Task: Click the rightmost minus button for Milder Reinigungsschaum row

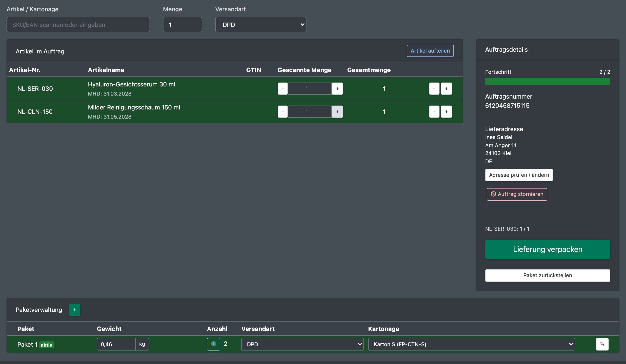Action: (434, 112)
